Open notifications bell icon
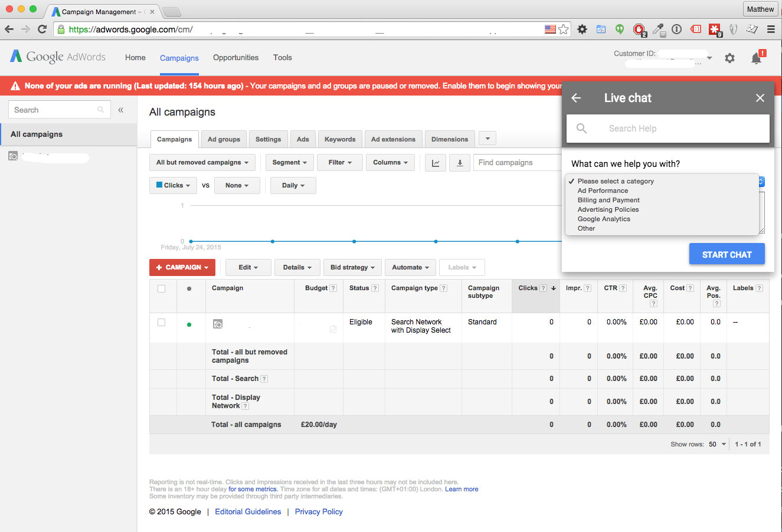 tap(756, 58)
